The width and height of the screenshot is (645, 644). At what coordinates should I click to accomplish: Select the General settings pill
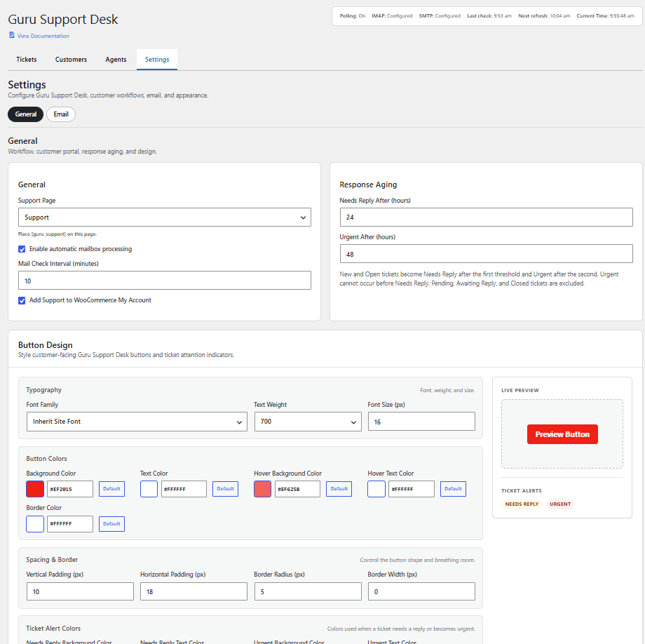pyautogui.click(x=25, y=114)
